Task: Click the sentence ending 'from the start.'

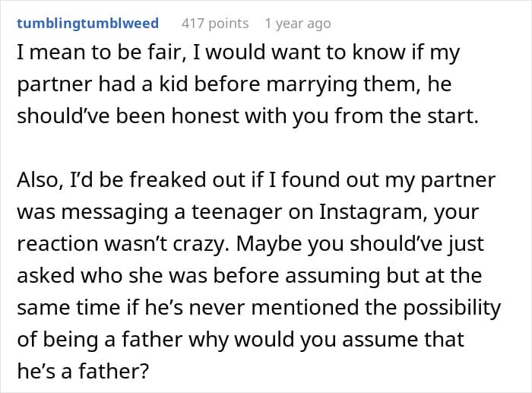Action: (x=248, y=116)
